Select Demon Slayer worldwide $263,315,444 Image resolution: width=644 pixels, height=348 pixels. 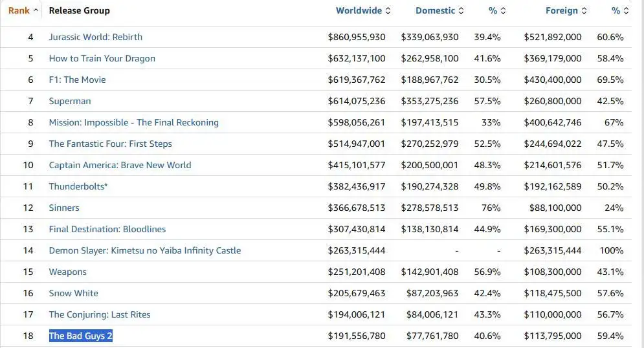point(357,250)
